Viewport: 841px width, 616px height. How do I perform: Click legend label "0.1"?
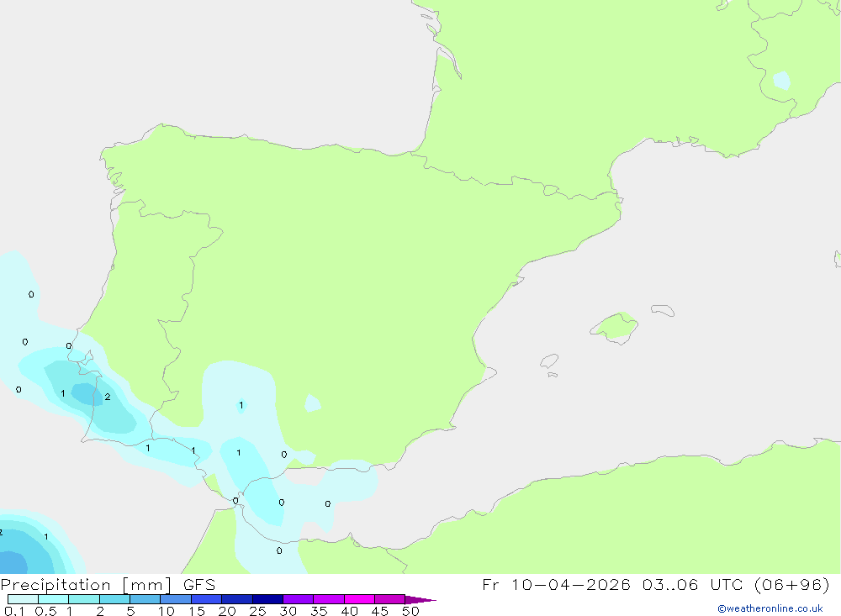[x=14, y=611]
